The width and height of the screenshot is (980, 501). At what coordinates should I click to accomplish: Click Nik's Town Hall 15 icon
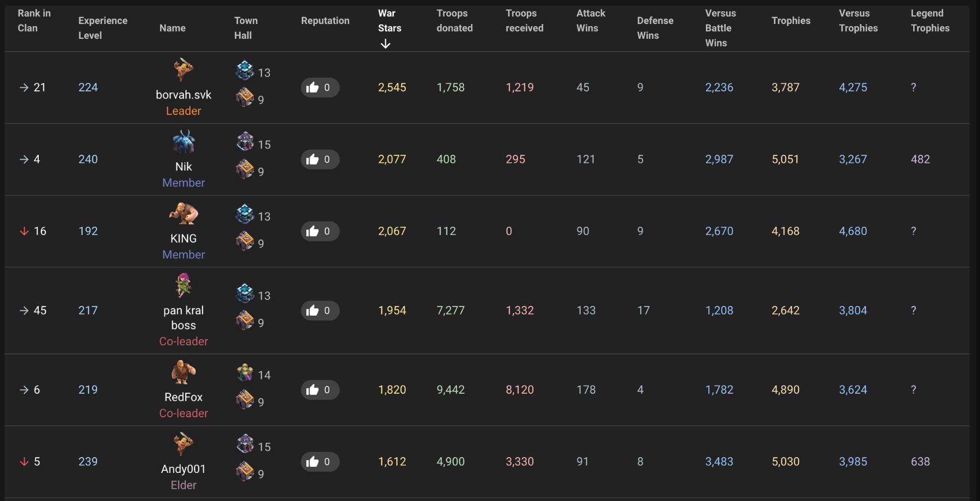tap(245, 141)
